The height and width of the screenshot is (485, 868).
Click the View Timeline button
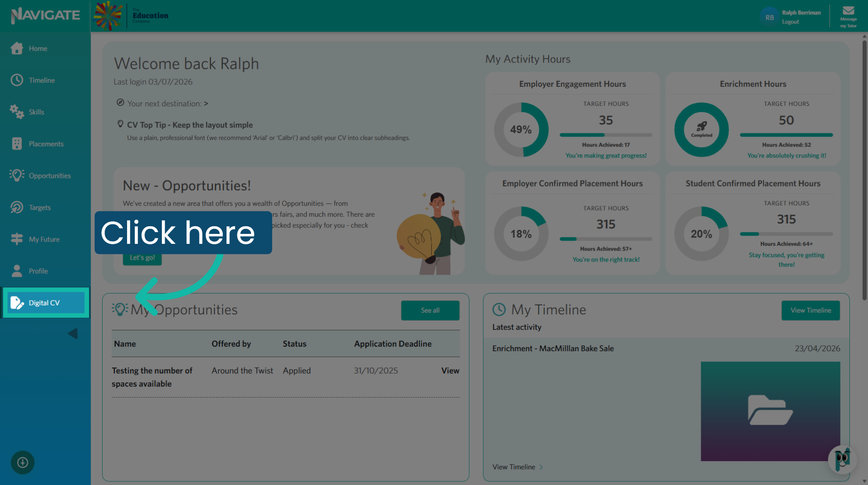(811, 310)
